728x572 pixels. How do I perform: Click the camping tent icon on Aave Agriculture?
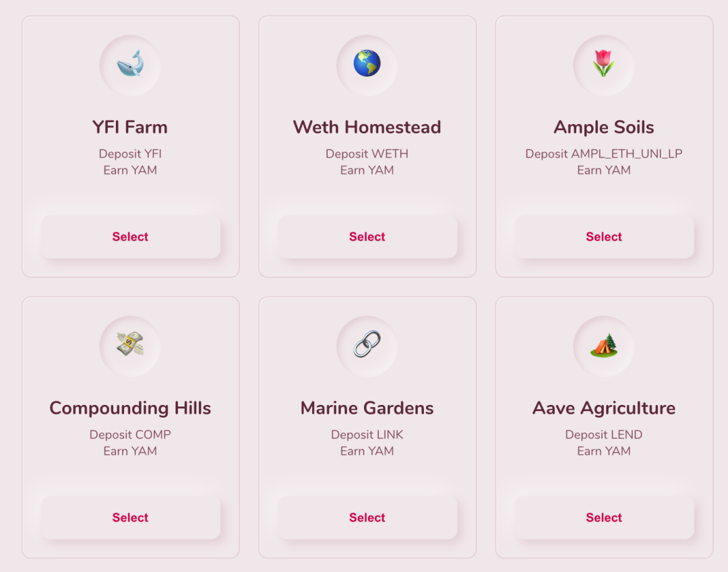coord(603,345)
